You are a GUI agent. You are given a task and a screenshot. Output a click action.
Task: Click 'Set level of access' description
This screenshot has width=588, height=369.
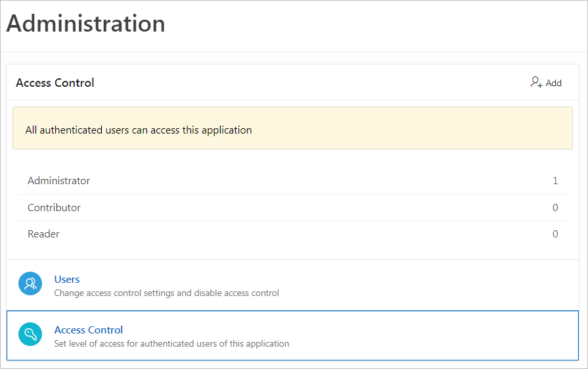click(x=171, y=343)
